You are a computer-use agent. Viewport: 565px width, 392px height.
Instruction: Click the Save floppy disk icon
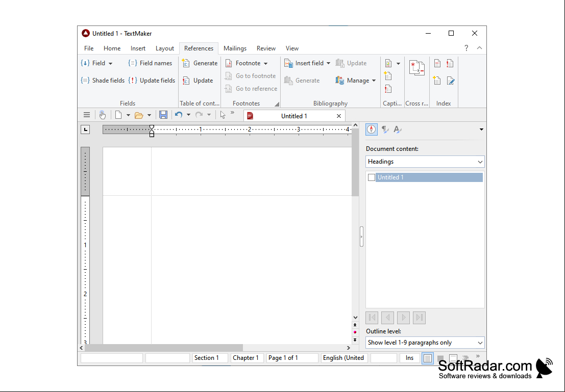pyautogui.click(x=163, y=115)
